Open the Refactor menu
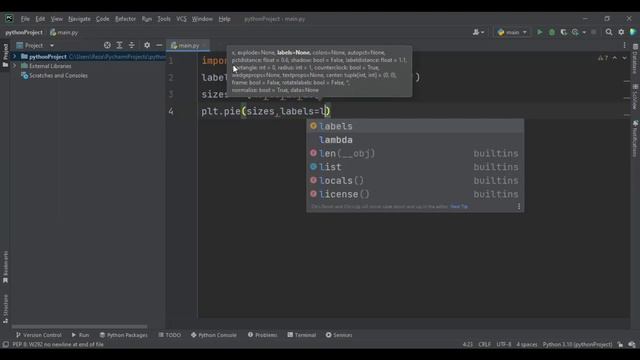The height and width of the screenshot is (360, 640). pos(125,19)
